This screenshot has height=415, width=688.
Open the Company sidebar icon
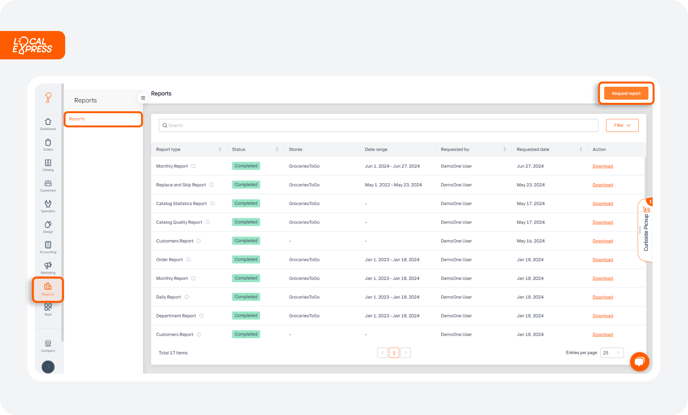(x=48, y=346)
